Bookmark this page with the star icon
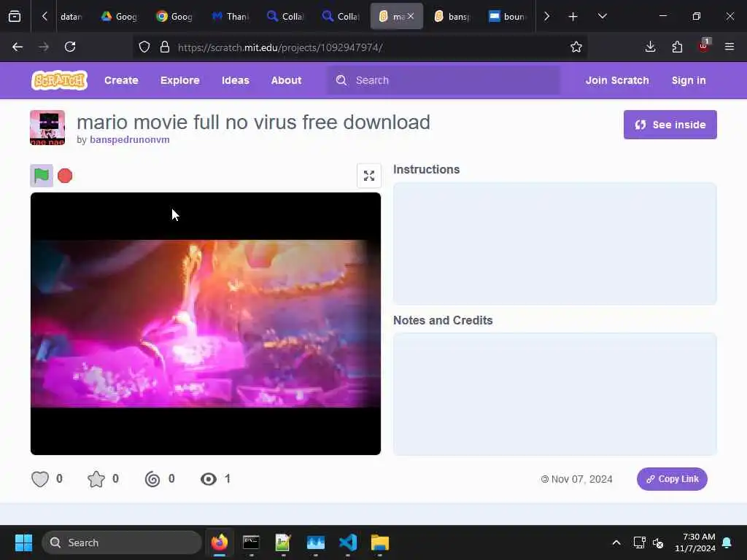This screenshot has width=747, height=560. pos(576,47)
